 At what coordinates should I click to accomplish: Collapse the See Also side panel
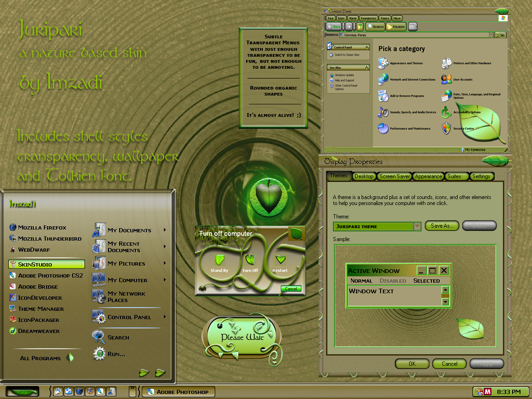pyautogui.click(x=367, y=67)
